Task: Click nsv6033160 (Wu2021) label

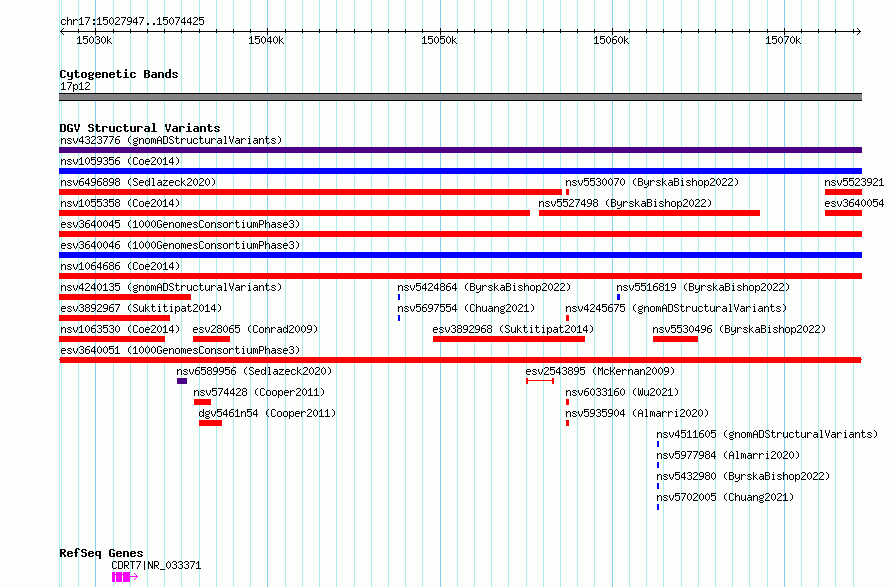Action: point(622,392)
